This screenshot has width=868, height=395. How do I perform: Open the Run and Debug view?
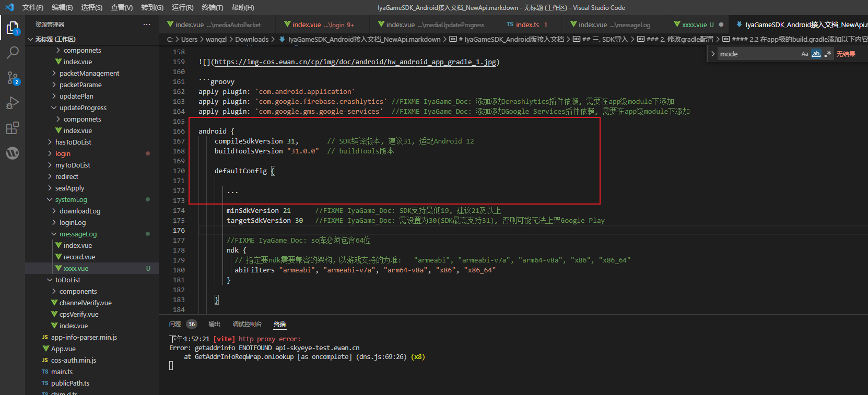13,103
